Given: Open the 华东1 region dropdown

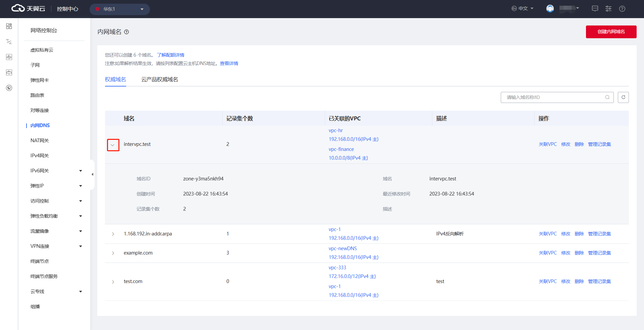Looking at the screenshot, I should tap(119, 9).
